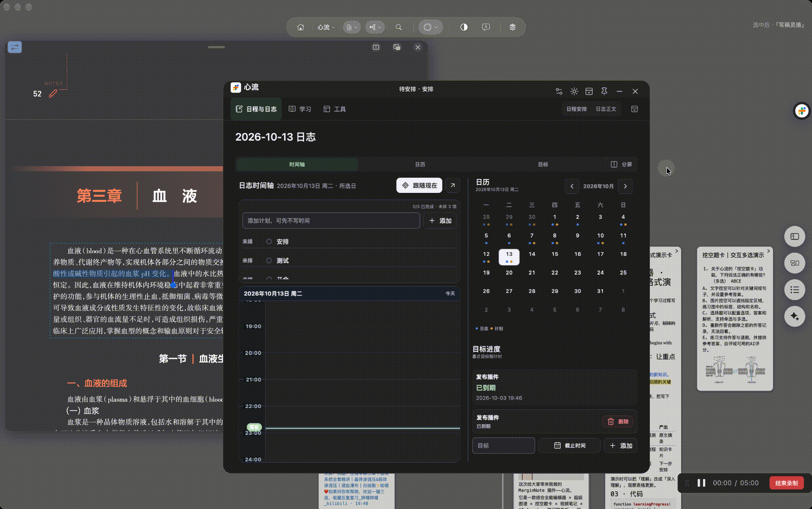This screenshot has width=812, height=509.
Task: Open the arrow pop-out icon next to 跟随现在
Action: click(452, 185)
